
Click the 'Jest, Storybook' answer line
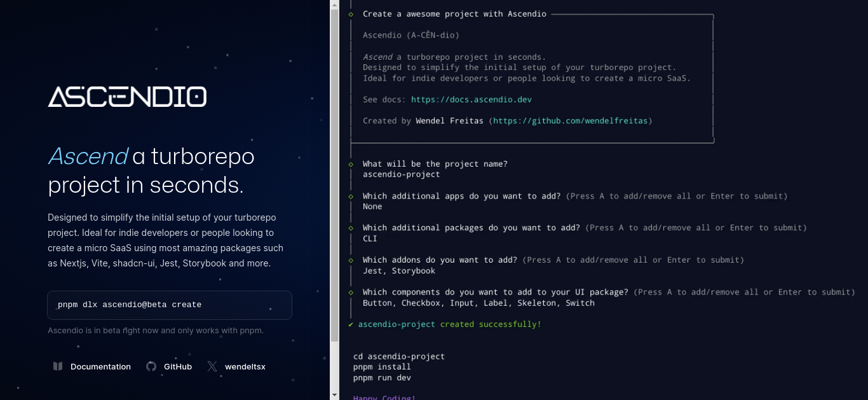pos(399,271)
